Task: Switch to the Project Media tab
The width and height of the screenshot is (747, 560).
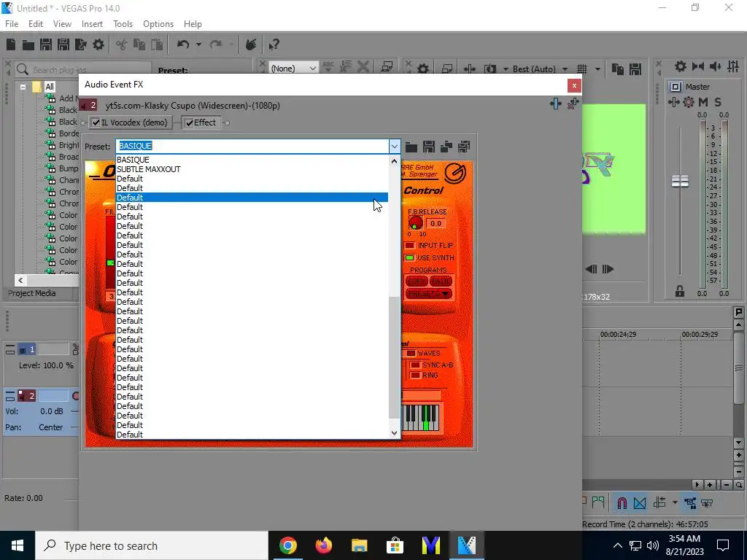Action: 32,293
